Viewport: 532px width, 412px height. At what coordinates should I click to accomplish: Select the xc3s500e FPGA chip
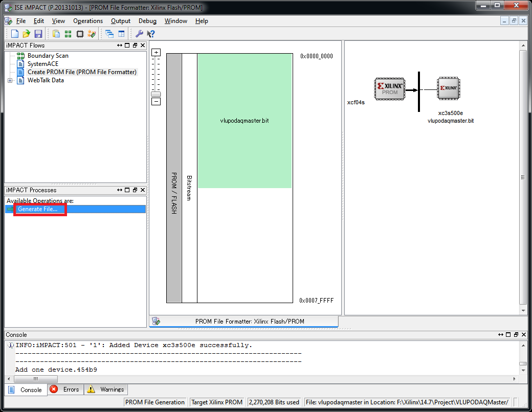pyautogui.click(x=449, y=88)
